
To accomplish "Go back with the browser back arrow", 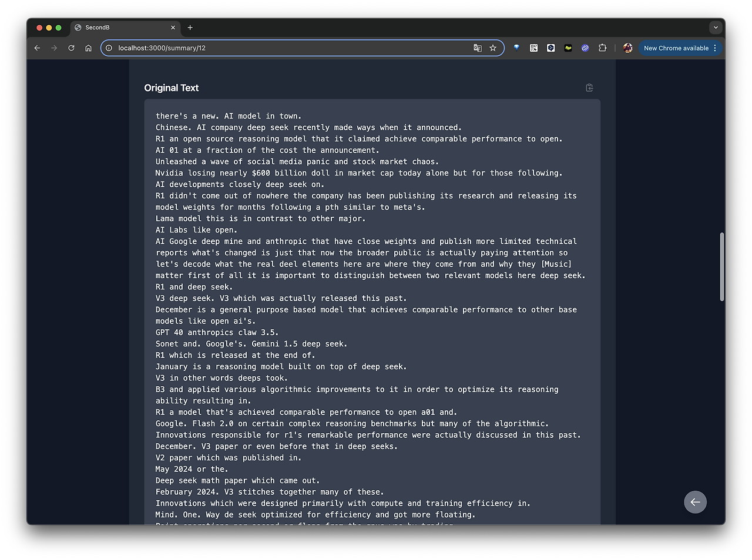I will [37, 48].
